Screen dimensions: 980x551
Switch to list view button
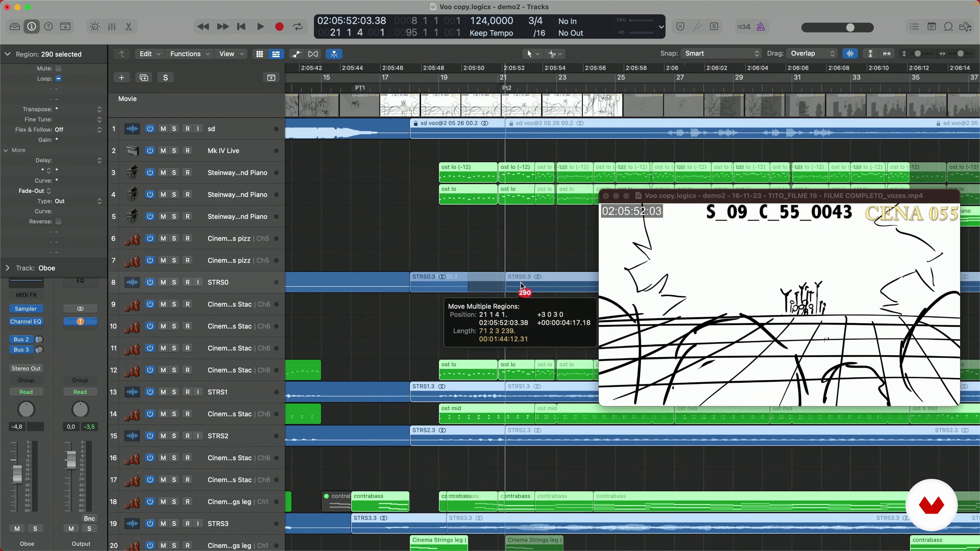(x=276, y=54)
